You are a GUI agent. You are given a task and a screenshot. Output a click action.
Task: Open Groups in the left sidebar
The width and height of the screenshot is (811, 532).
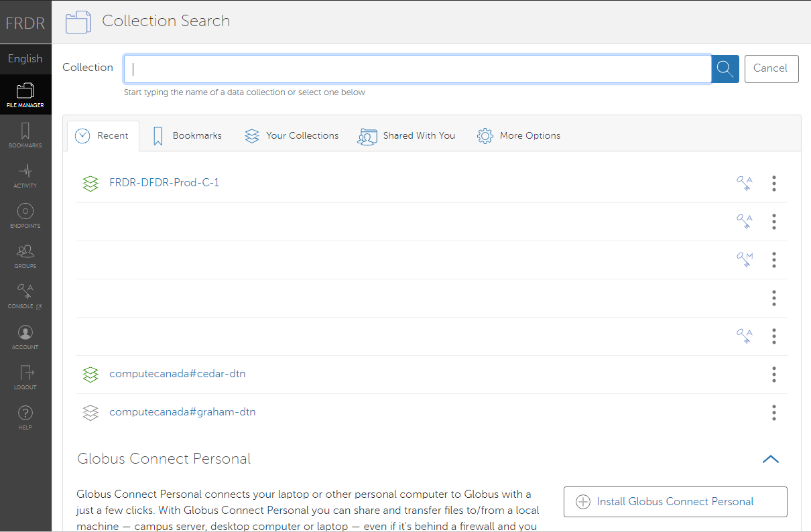tap(25, 255)
